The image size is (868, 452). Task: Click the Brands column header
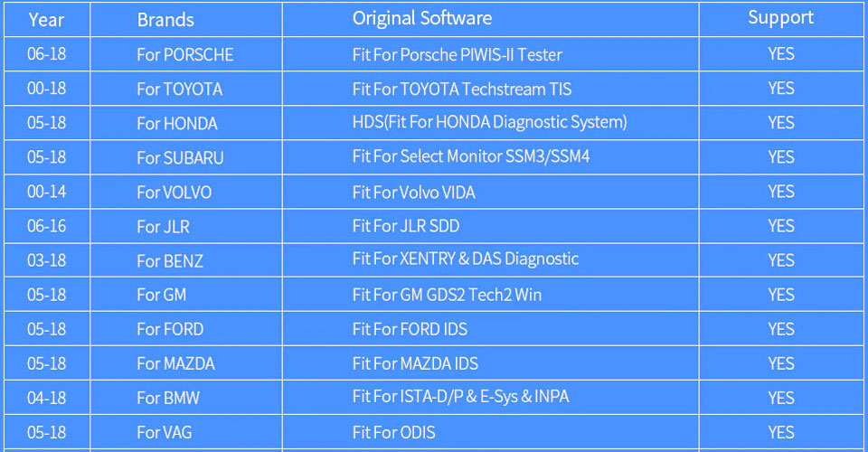(165, 19)
